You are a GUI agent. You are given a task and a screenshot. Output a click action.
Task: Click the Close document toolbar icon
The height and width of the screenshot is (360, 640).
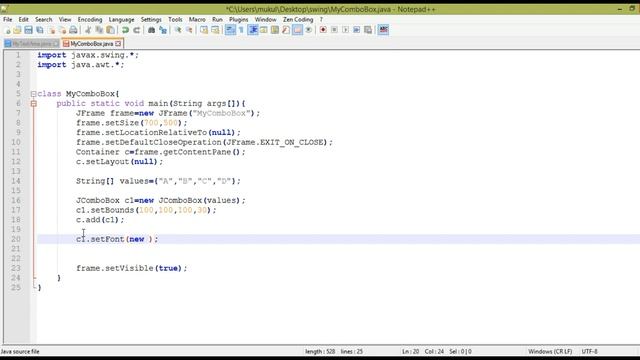point(51,30)
